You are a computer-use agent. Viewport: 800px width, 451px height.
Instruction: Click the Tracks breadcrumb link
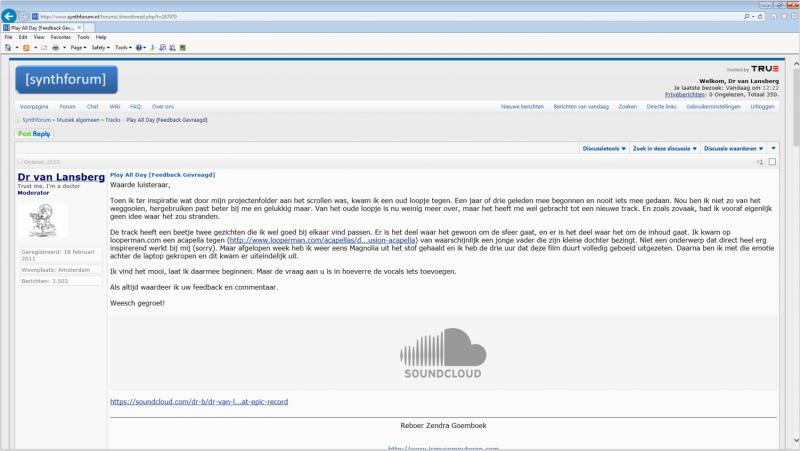pos(113,120)
